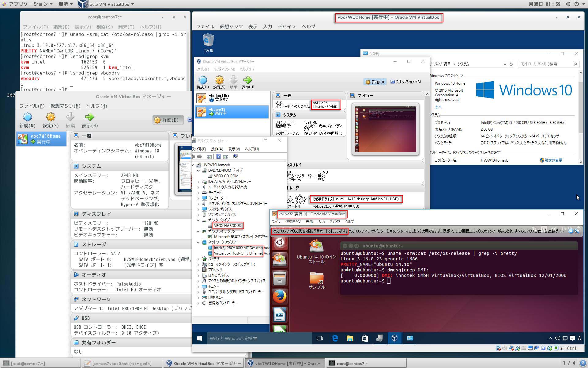Switch to Oracle VM VirtualBox マネージャー taskbar button
This screenshot has height=368, width=588.
click(203, 363)
